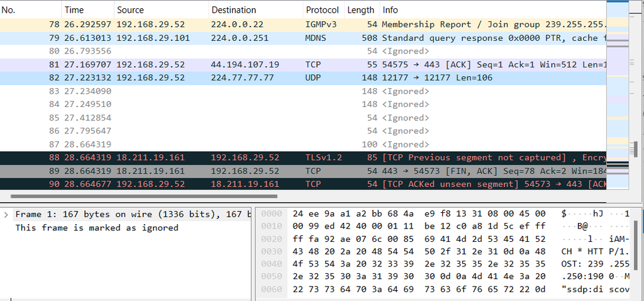644x301 pixels.
Task: Sort by the Time column header
Action: tap(88, 10)
